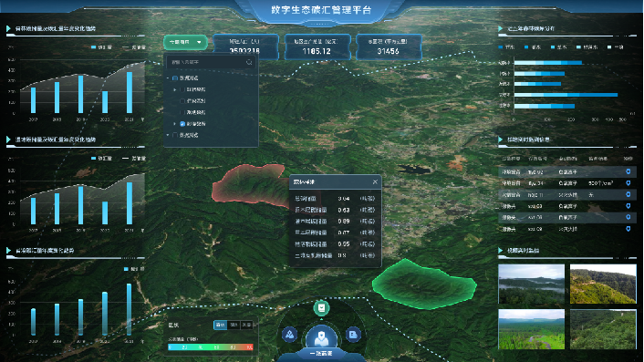This screenshot has width=644, height=362.
Task: Click locate pin on the last device row
Action: point(628,229)
